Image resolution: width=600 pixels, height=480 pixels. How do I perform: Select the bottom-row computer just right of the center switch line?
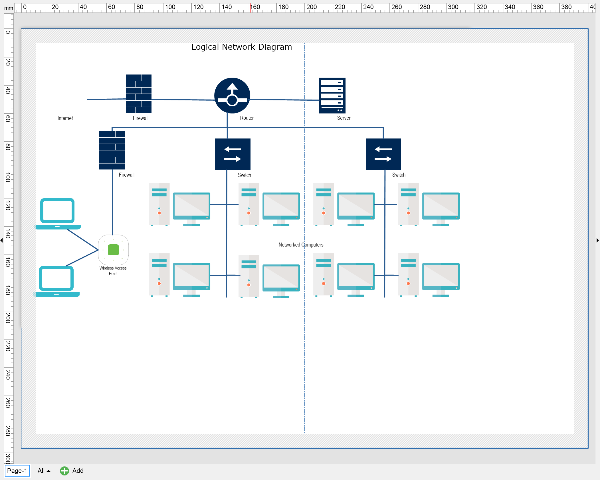269,276
